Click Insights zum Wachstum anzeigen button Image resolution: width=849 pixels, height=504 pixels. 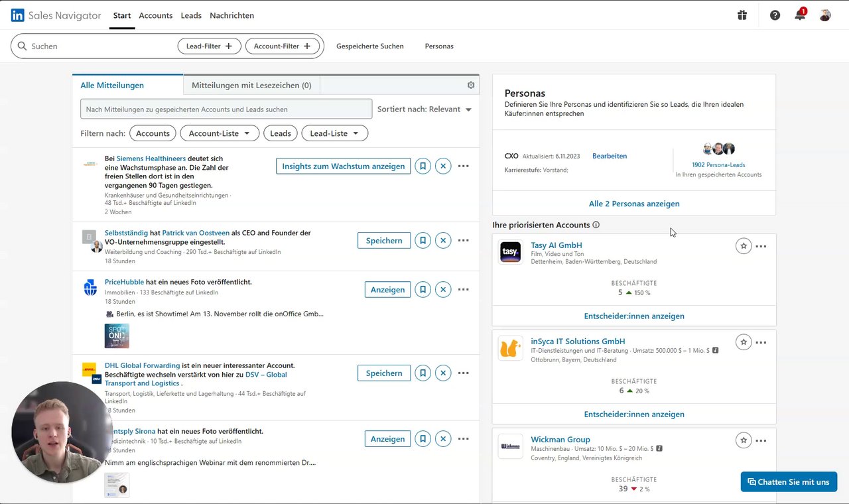[x=343, y=166]
